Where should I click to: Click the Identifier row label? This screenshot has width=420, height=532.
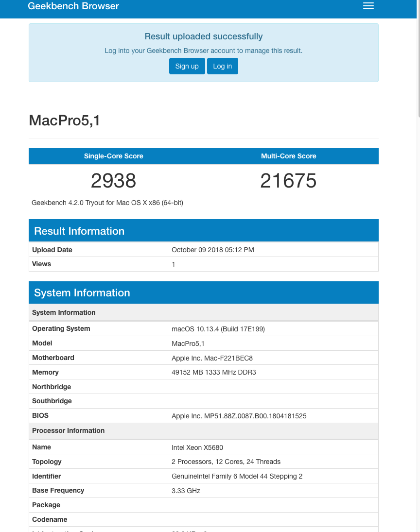[x=47, y=476]
